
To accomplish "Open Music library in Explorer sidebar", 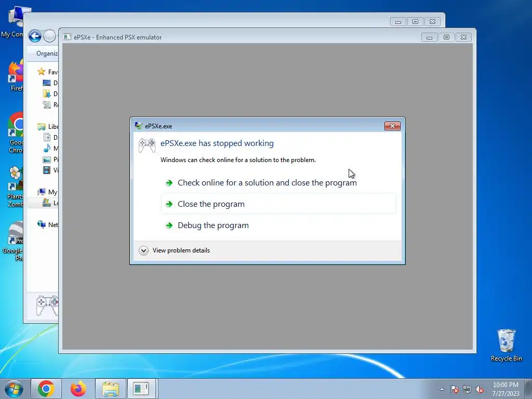I will (50, 148).
